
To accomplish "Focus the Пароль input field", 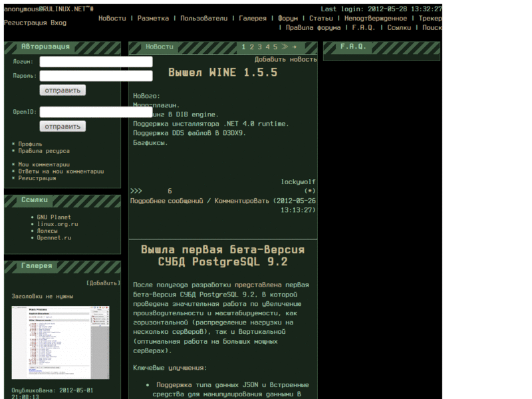I will click(96, 76).
